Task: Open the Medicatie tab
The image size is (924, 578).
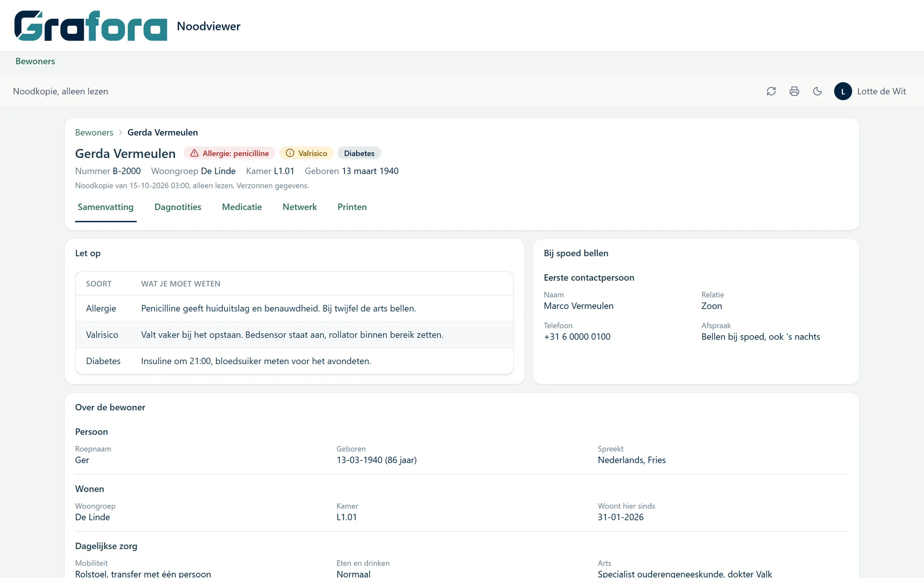Action: click(242, 207)
